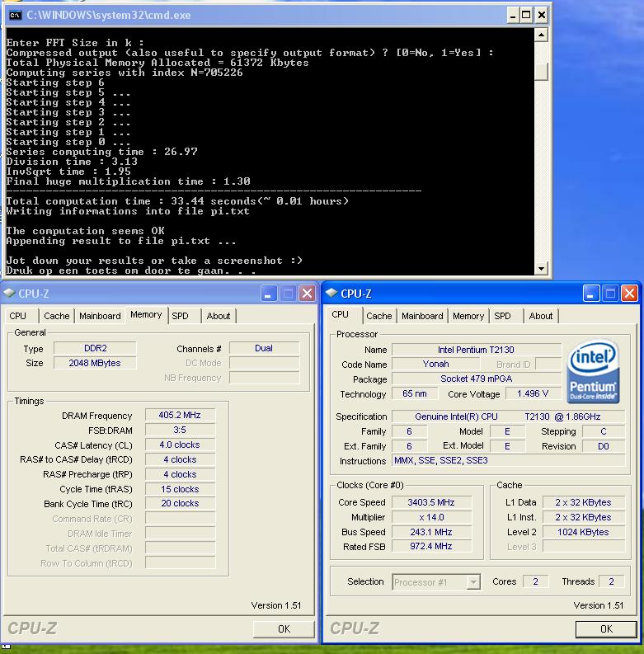Image resolution: width=644 pixels, height=654 pixels.
Task: Open About tab in right CPU-Z window
Action: pyautogui.click(x=541, y=316)
